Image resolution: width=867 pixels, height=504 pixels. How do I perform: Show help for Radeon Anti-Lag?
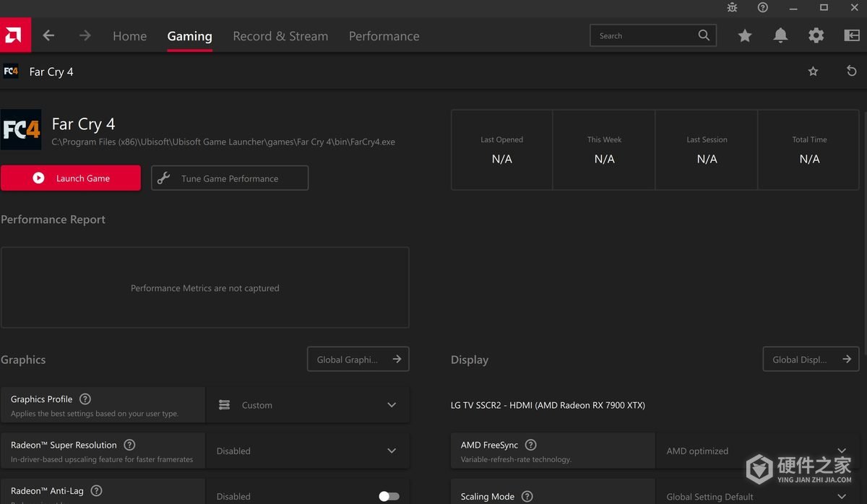96,491
